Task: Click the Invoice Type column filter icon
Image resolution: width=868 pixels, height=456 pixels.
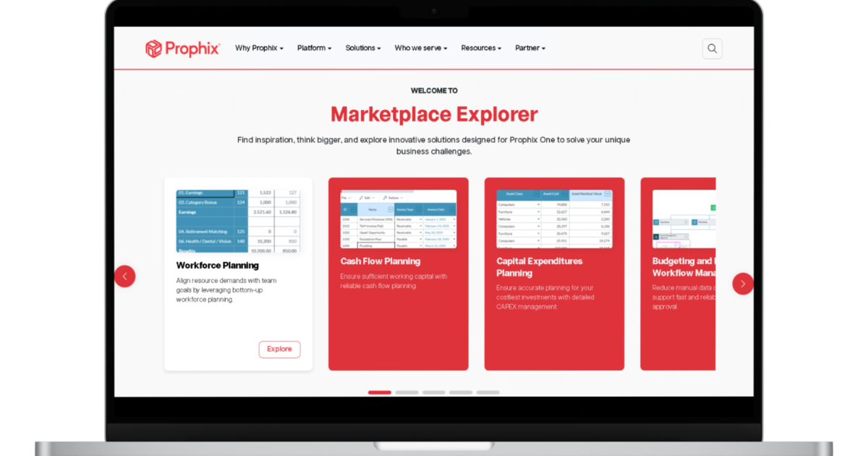Action: 419,209
